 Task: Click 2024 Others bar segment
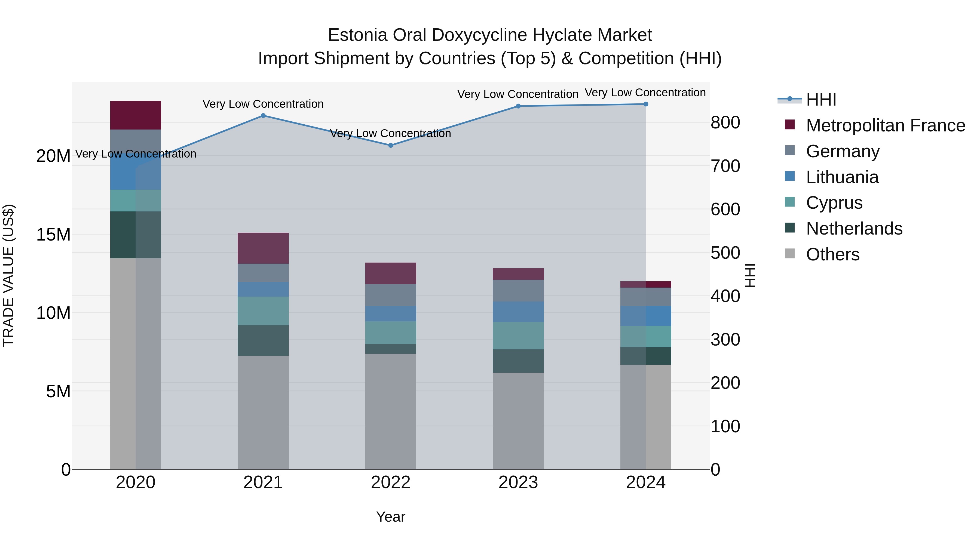coord(646,417)
